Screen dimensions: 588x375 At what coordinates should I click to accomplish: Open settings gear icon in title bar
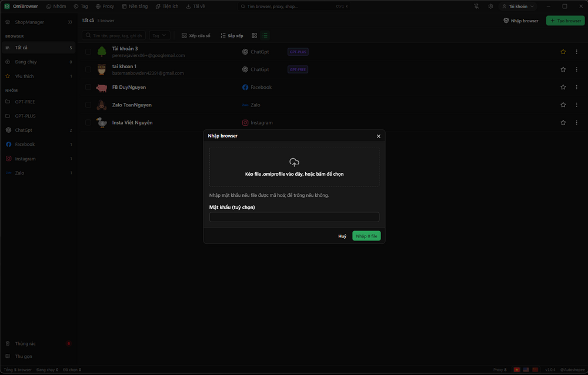[x=490, y=6]
